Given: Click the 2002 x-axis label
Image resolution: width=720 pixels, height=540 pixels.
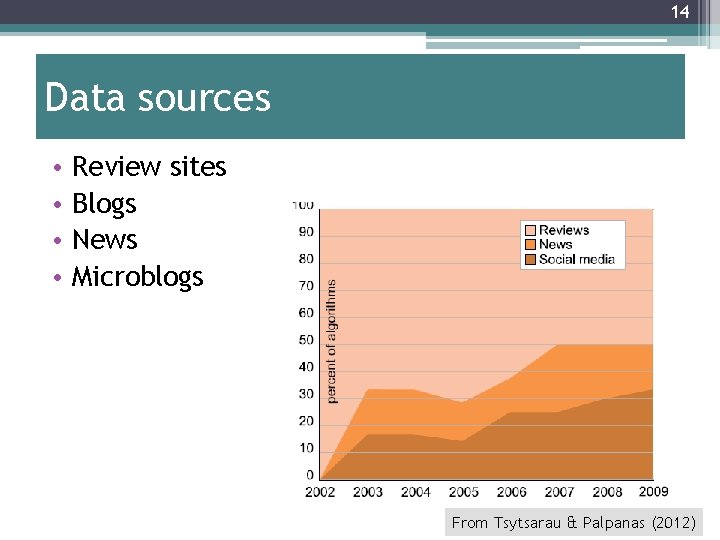Looking at the screenshot, I should pos(320,492).
